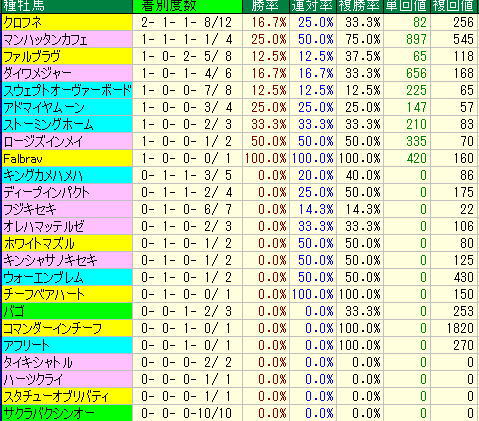Viewport: 479px width, 421px height.
Task: Select the バゴ sire name
Action: pos(14,311)
